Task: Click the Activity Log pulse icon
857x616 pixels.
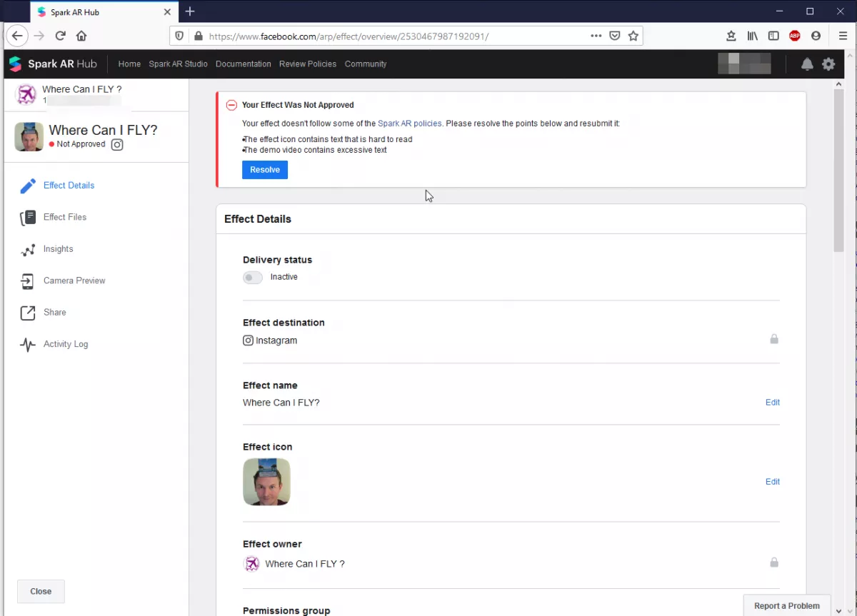Action: pyautogui.click(x=28, y=345)
